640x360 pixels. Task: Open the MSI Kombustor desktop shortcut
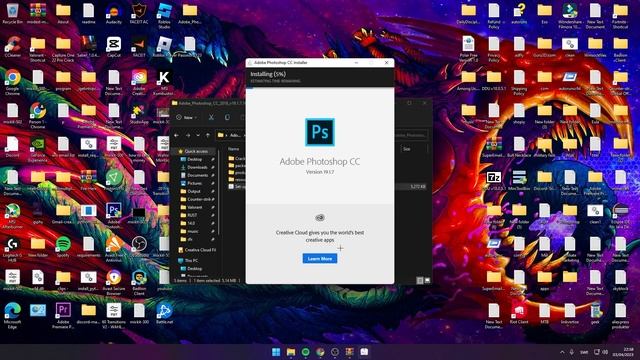164,82
